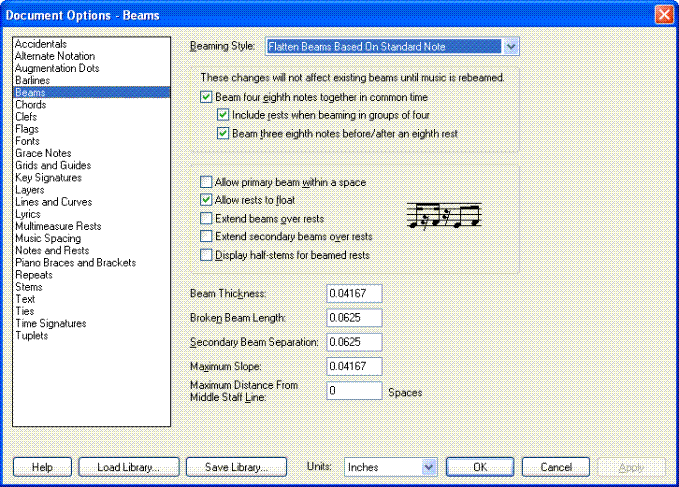The width and height of the screenshot is (679, 487).
Task: Click the beamed notes preview image
Action: pyautogui.click(x=444, y=215)
